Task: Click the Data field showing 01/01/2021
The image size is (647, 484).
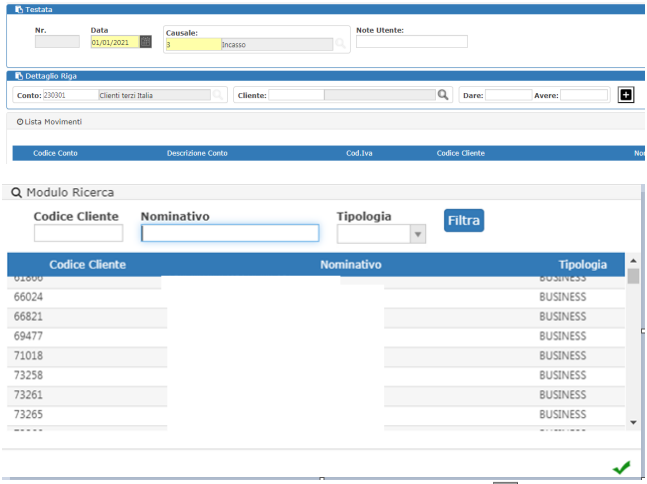Action: pos(115,42)
